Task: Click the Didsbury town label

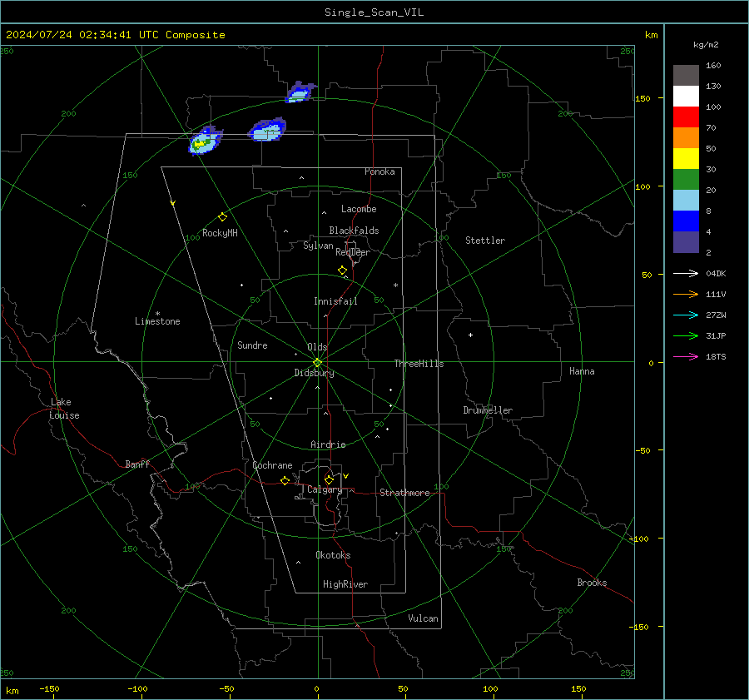Action: [x=314, y=373]
